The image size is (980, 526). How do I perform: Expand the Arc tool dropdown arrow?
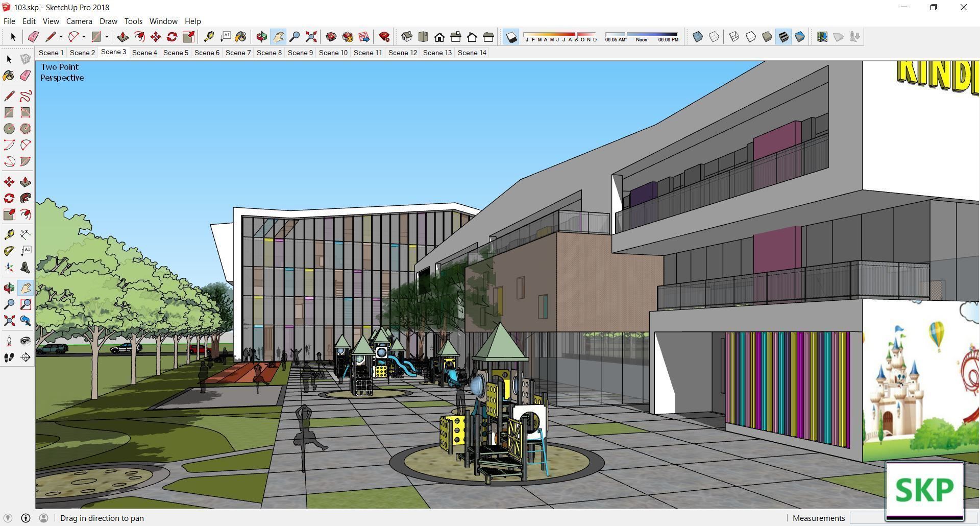pos(84,37)
